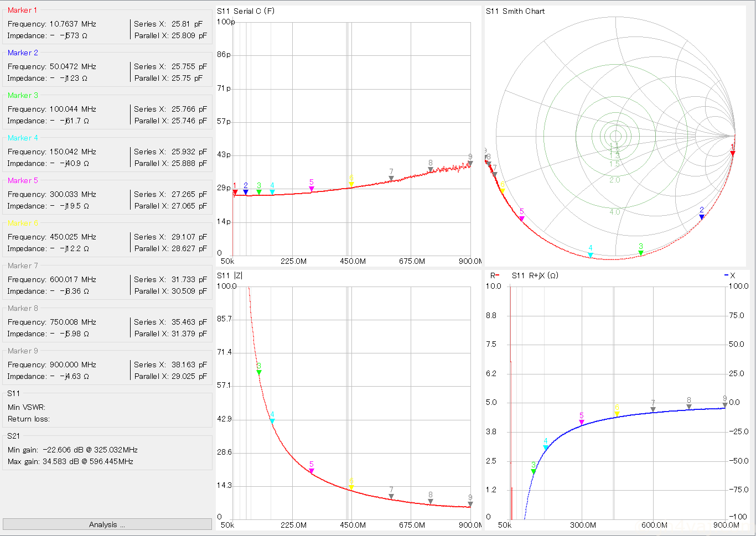Click the 'Min VSWR:' label
This screenshot has width=756, height=536.
point(27,407)
